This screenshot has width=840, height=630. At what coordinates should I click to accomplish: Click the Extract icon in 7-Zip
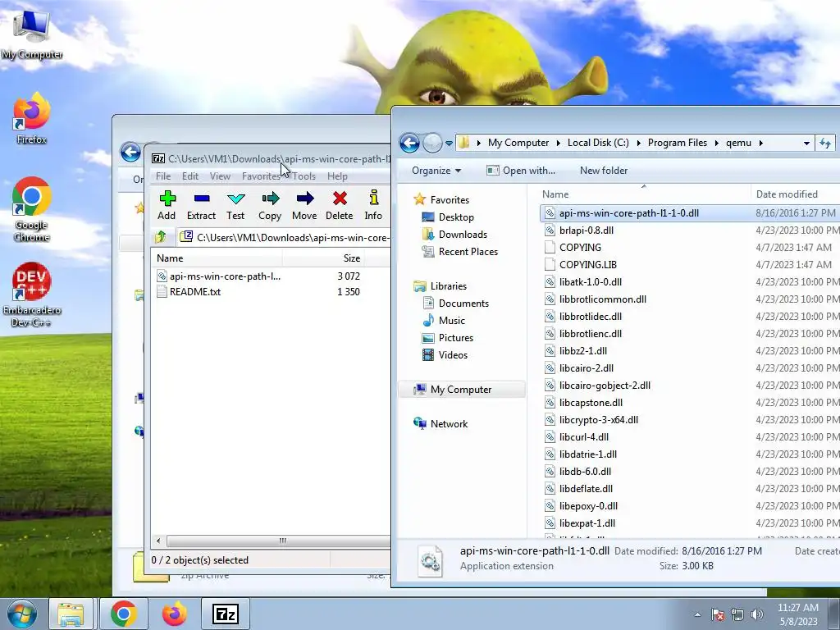pos(202,206)
